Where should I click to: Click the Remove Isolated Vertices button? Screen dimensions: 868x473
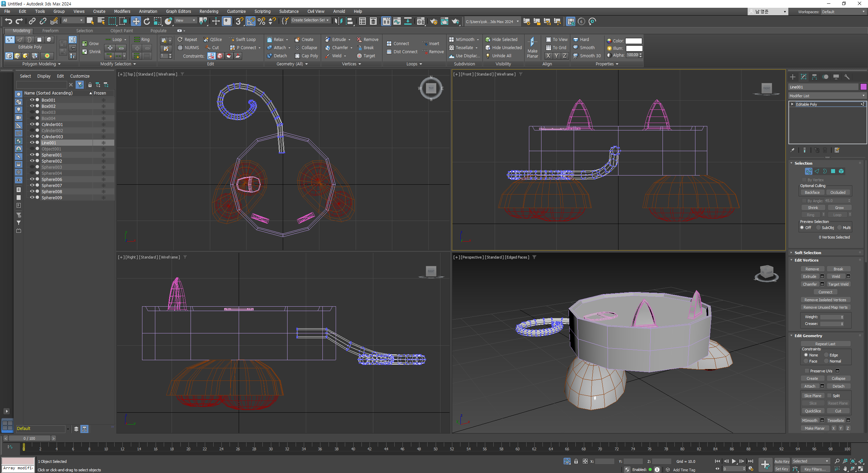(825, 300)
